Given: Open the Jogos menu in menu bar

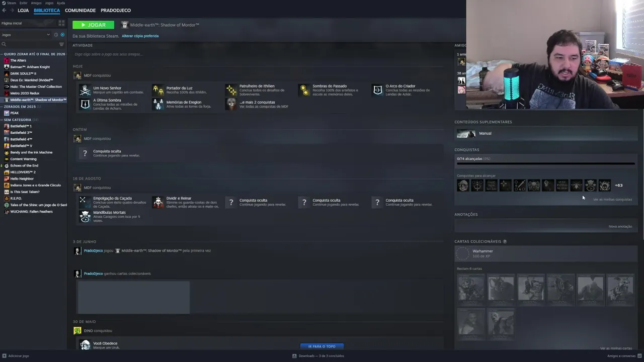Looking at the screenshot, I should [49, 3].
